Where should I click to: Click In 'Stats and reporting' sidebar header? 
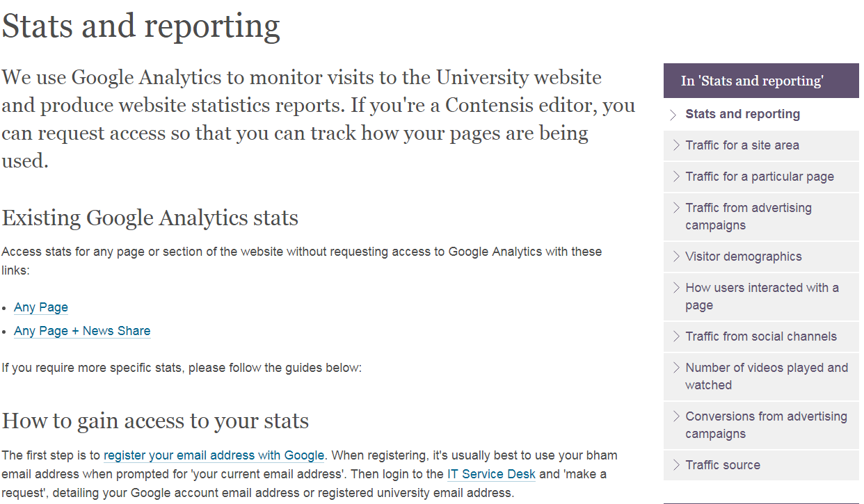[752, 81]
